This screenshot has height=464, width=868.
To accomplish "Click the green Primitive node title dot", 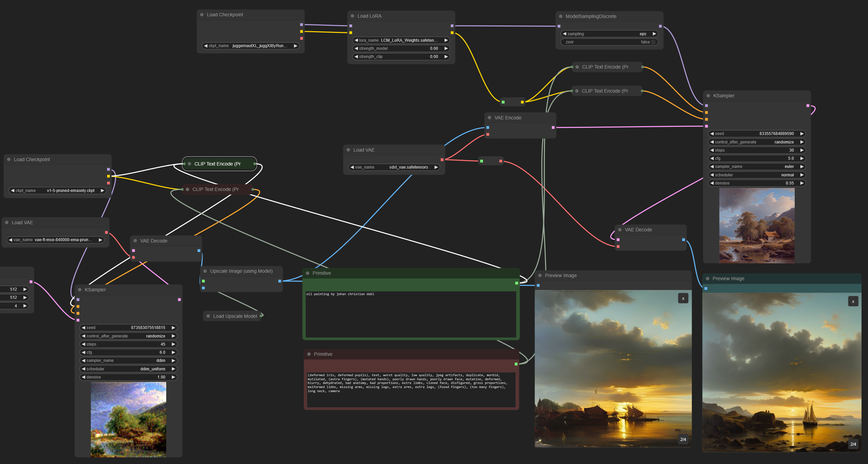I will pyautogui.click(x=307, y=273).
